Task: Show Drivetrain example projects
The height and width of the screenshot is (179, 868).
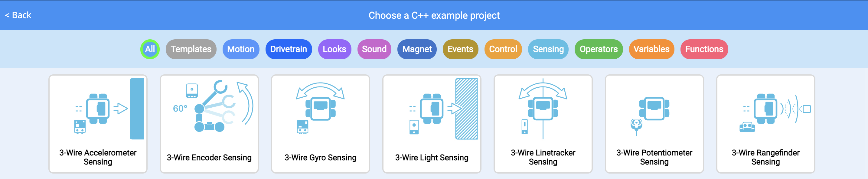Action: tap(289, 49)
